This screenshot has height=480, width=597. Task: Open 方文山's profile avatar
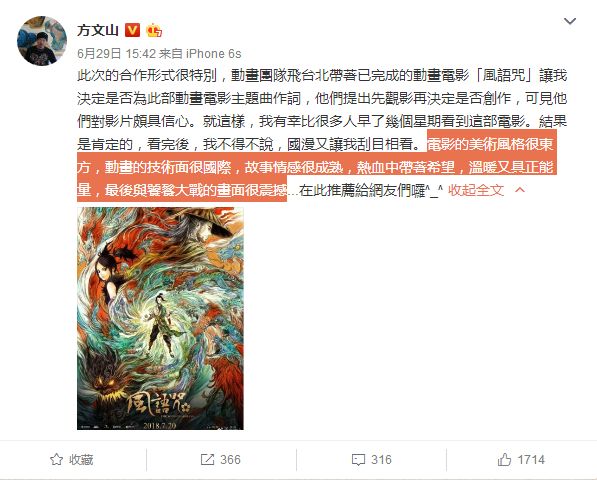click(42, 41)
